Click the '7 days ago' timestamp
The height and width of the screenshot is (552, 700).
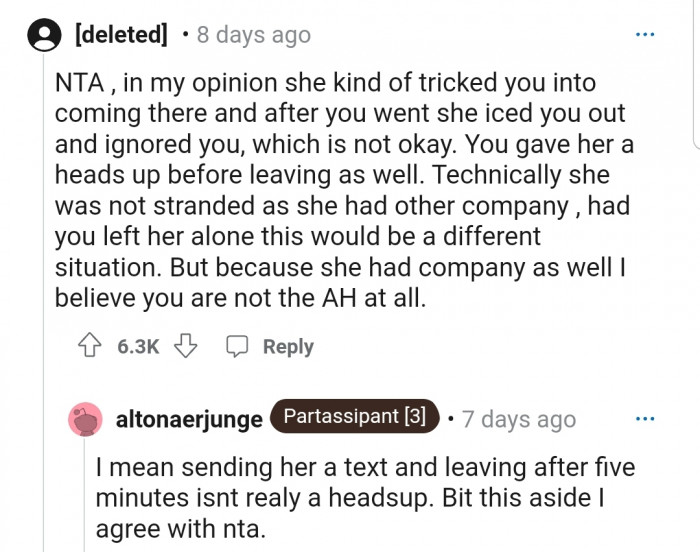pyautogui.click(x=520, y=419)
